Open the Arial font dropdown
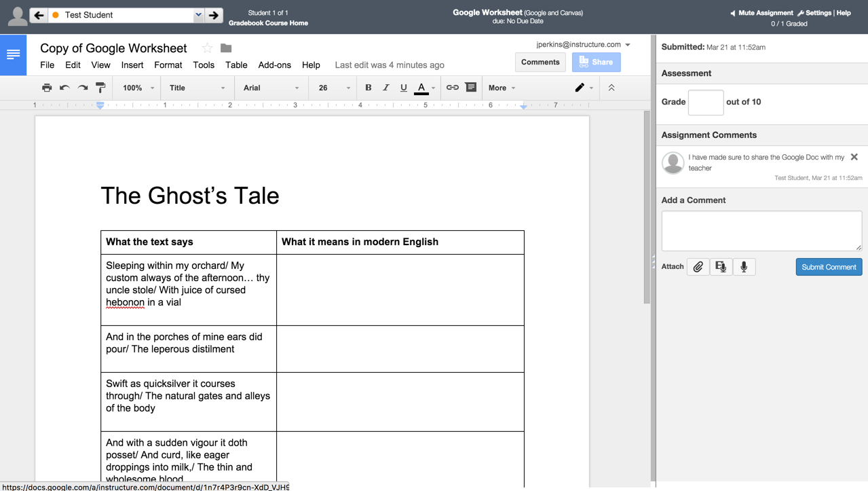The width and height of the screenshot is (868, 491). [271, 88]
